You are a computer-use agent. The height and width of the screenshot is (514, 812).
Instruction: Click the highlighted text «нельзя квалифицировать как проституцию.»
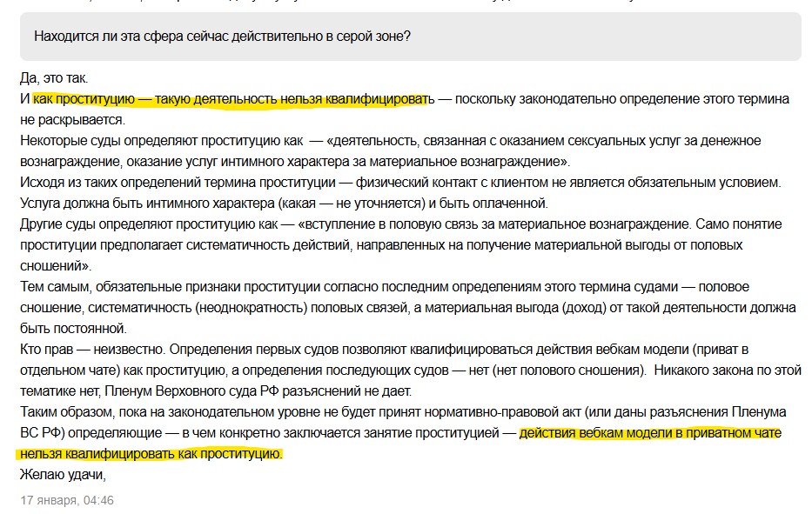pyautogui.click(x=151, y=454)
